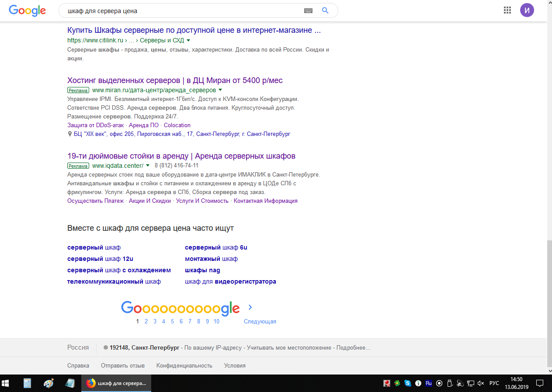Click the taskbar clock showing 14:50
The width and height of the screenshot is (552, 392).
coord(516,383)
